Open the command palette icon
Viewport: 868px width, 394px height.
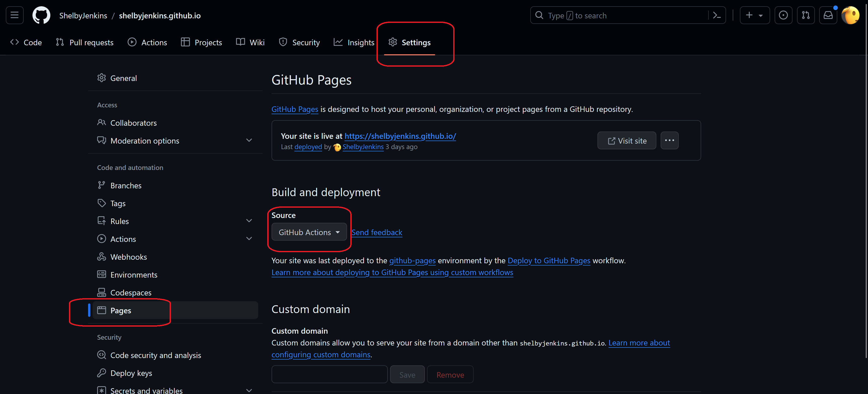point(717,15)
